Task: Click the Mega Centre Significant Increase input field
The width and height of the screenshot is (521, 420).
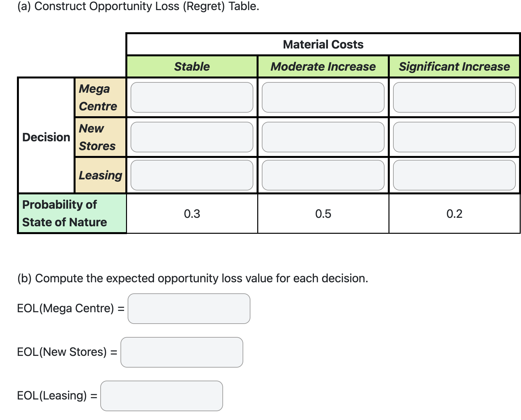Action: [454, 97]
